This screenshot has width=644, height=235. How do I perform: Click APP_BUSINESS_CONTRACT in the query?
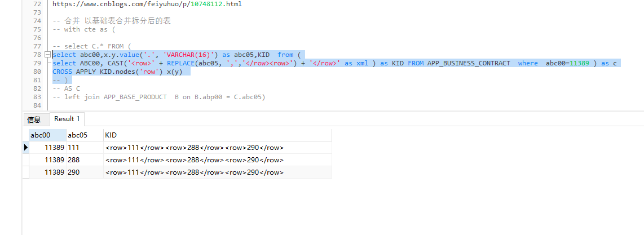point(469,63)
